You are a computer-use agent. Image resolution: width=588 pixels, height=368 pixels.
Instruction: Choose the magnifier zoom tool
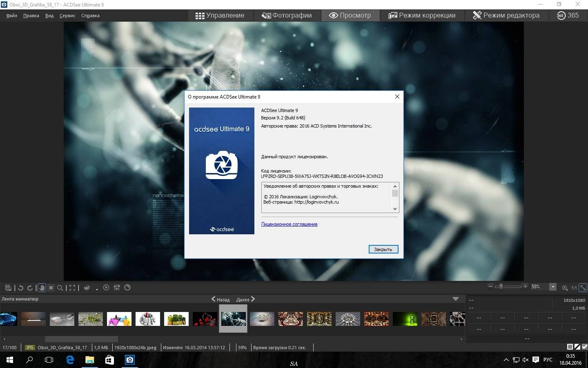[60, 288]
